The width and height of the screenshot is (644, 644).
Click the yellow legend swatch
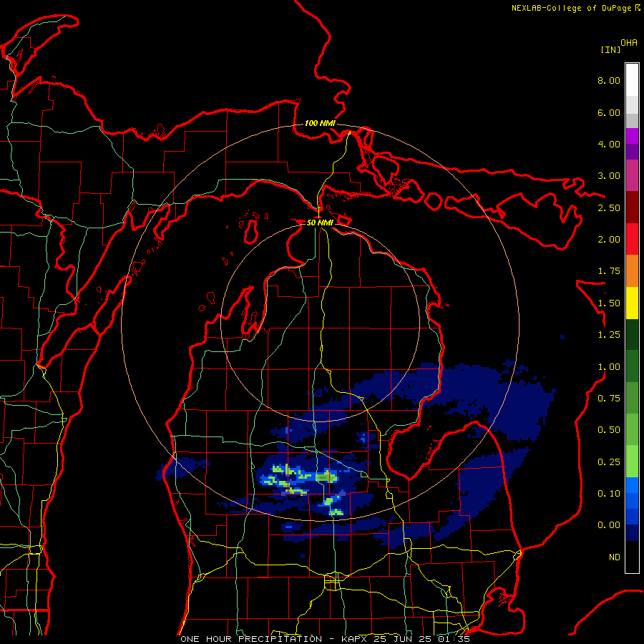coord(632,303)
